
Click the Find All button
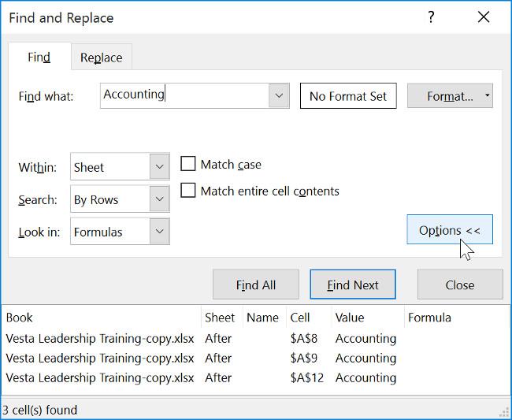[x=256, y=284]
